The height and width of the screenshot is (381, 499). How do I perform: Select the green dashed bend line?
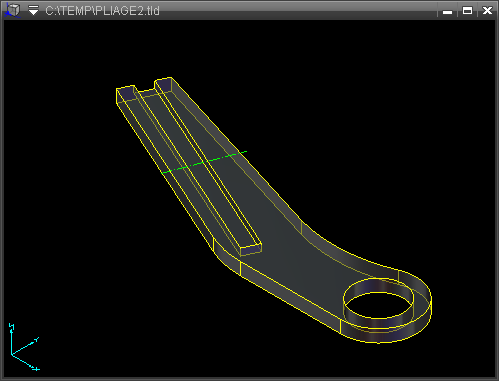click(x=204, y=162)
